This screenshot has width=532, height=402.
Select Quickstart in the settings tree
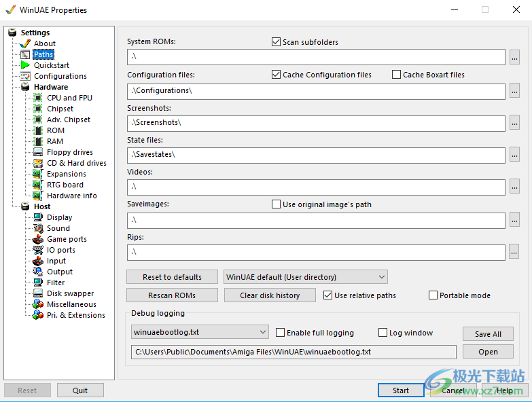[x=51, y=65]
